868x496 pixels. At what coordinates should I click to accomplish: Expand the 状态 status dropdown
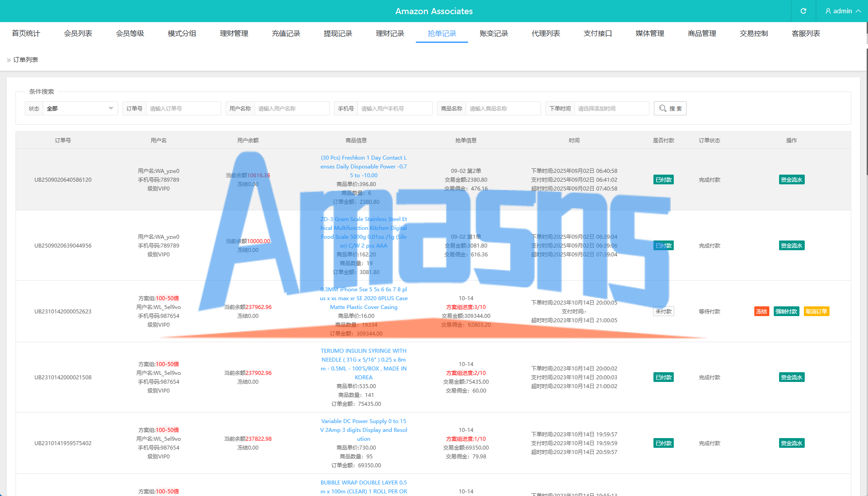point(80,108)
